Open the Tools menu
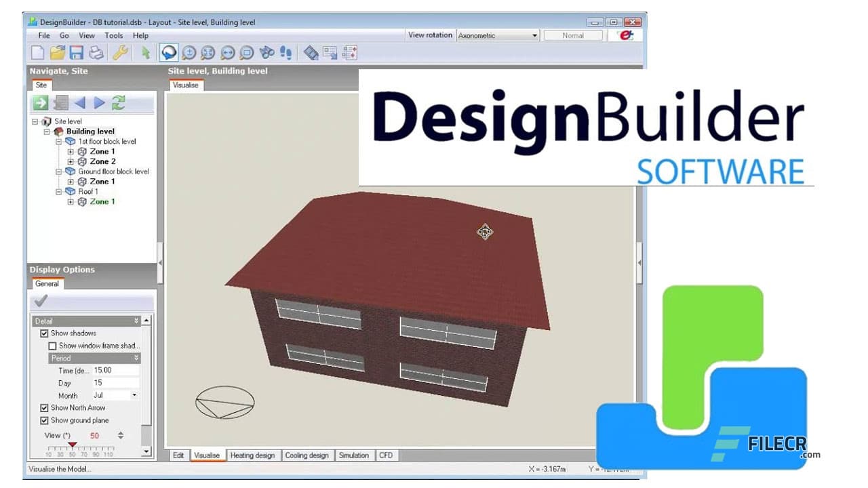 point(113,35)
